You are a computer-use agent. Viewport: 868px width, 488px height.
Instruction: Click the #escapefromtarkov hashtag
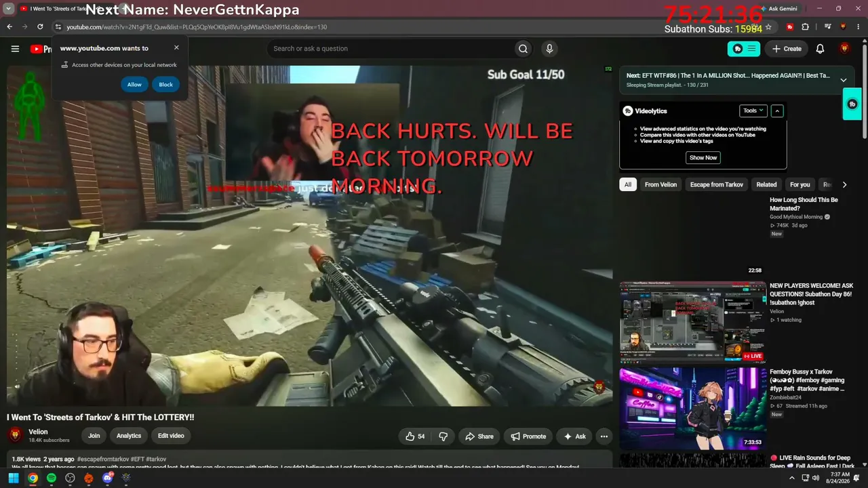pyautogui.click(x=102, y=459)
